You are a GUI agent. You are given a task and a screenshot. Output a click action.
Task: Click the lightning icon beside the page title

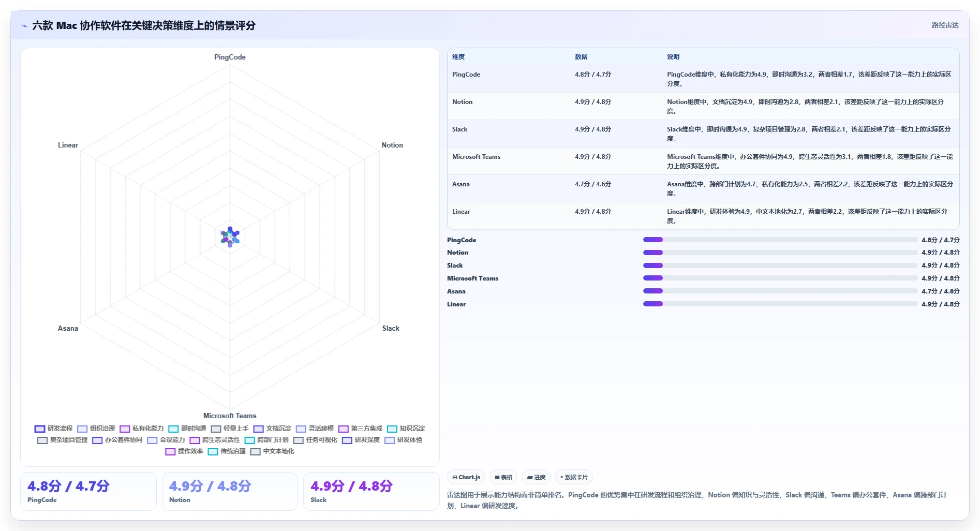[24, 26]
